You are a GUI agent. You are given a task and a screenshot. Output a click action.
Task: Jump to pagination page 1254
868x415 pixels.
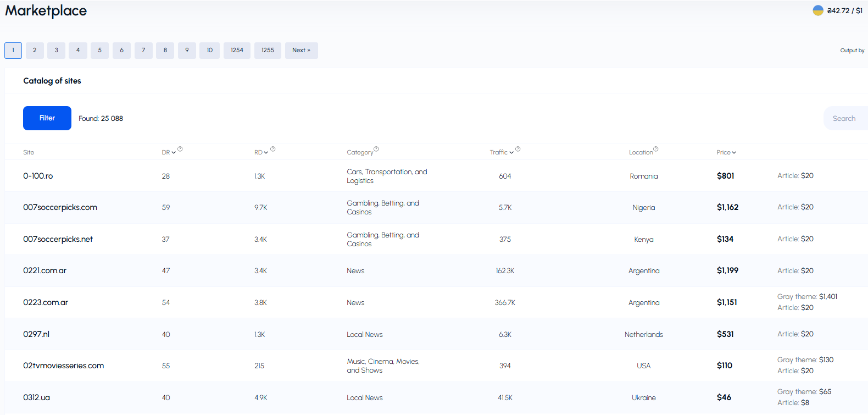point(237,51)
